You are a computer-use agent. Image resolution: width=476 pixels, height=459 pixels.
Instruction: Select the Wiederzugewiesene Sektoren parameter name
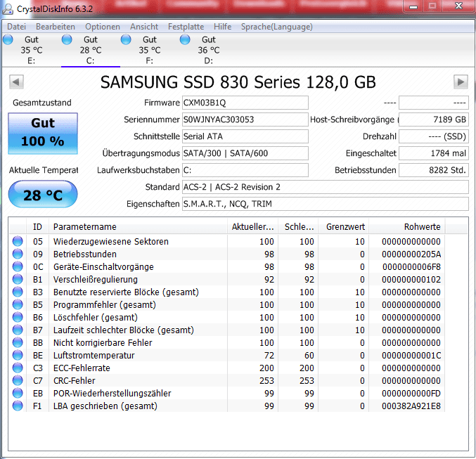[111, 241]
